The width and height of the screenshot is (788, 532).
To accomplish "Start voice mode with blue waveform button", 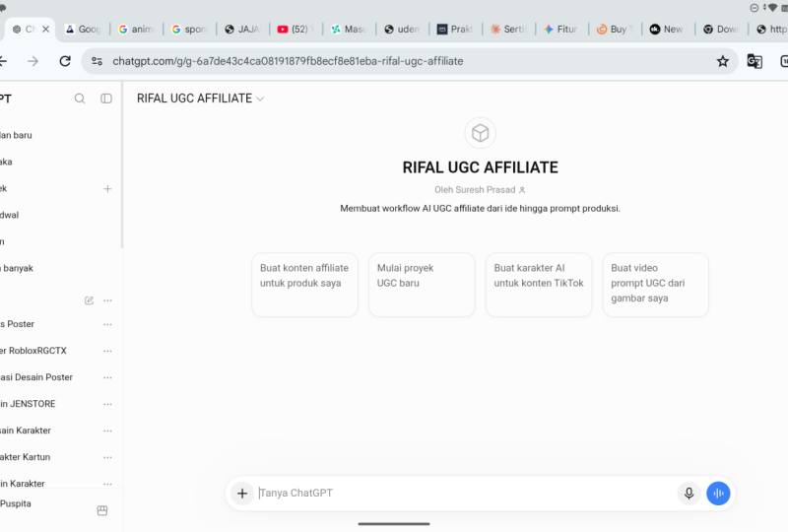I will click(718, 494).
